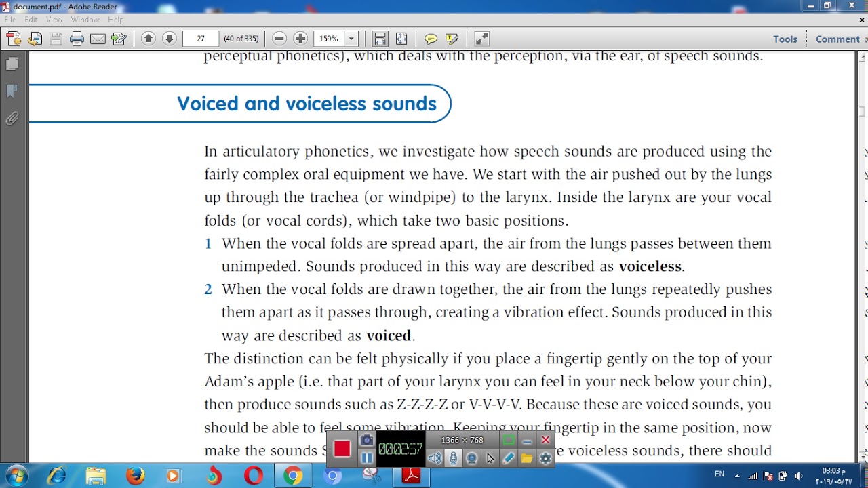Click the Open file toolbar icon

coord(35,39)
